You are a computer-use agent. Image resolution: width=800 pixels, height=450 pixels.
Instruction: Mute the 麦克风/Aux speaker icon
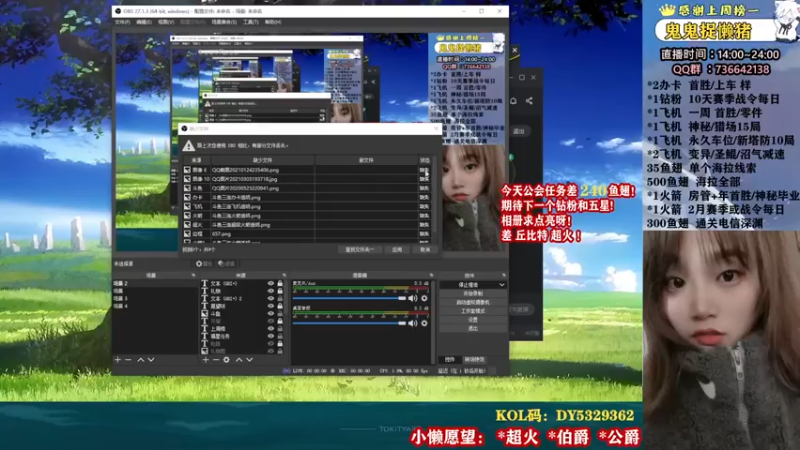pos(413,298)
